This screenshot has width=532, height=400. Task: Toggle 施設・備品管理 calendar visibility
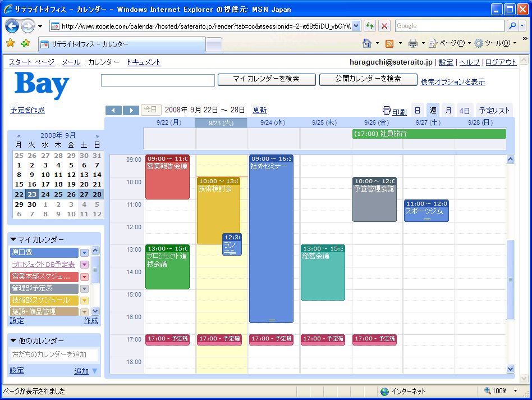pos(44,311)
